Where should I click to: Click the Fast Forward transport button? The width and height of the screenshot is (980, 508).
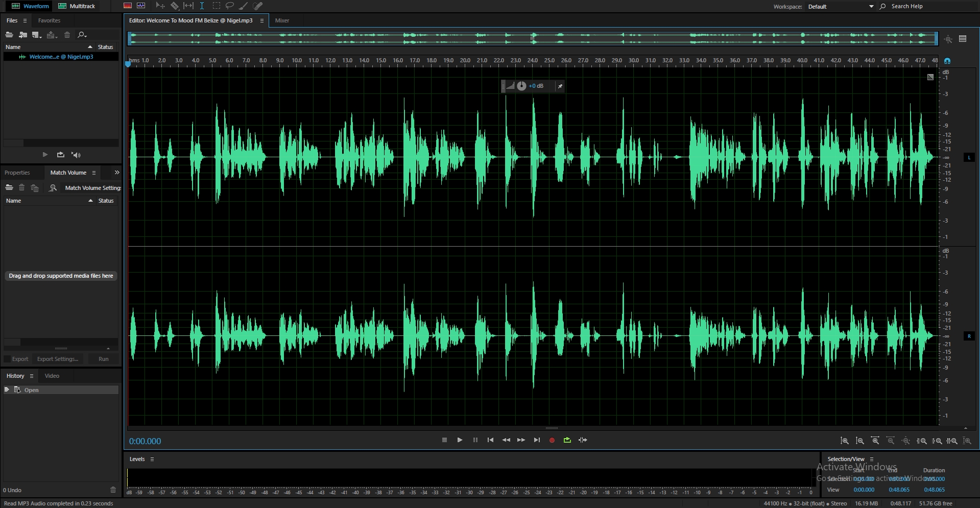tap(521, 440)
